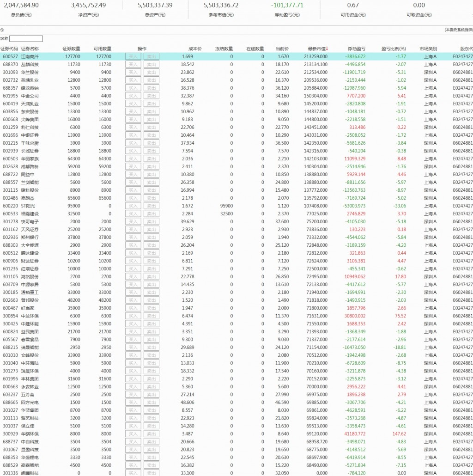Click 卖出 button for stock 600533

152,214
